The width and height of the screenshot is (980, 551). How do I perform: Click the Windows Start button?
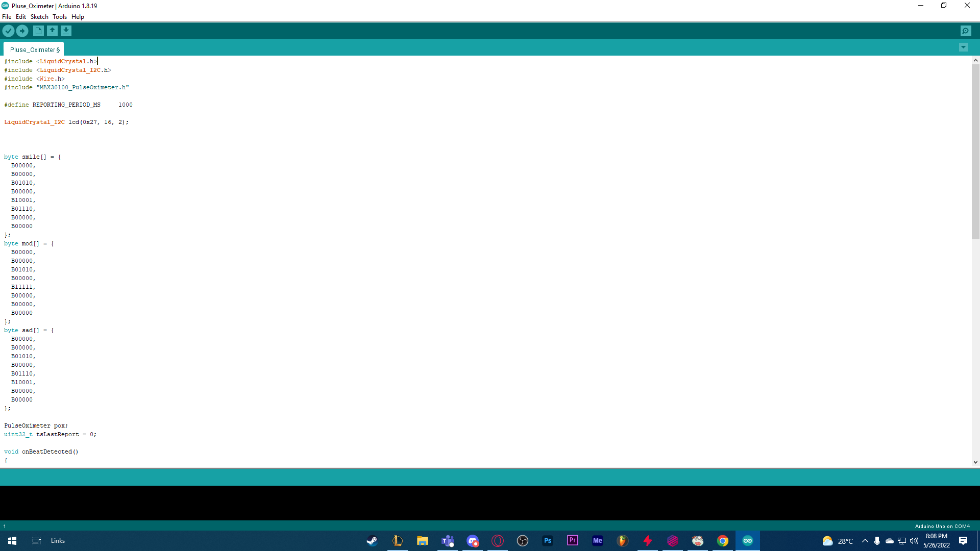12,541
